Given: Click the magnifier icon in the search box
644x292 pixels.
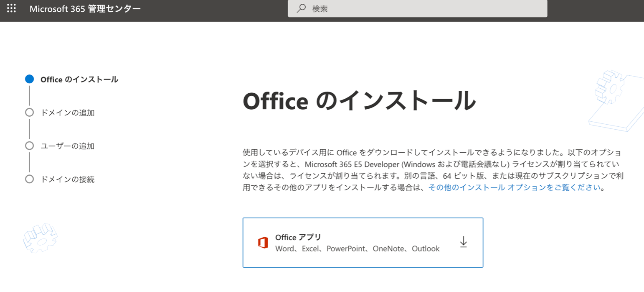Looking at the screenshot, I should [x=301, y=8].
